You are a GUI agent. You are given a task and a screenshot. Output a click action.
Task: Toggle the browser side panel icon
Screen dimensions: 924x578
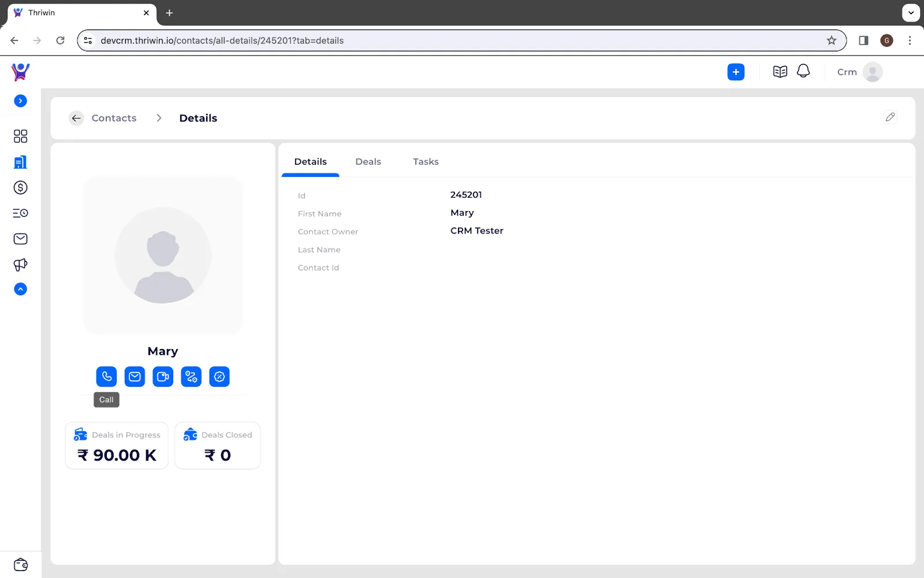tap(863, 40)
